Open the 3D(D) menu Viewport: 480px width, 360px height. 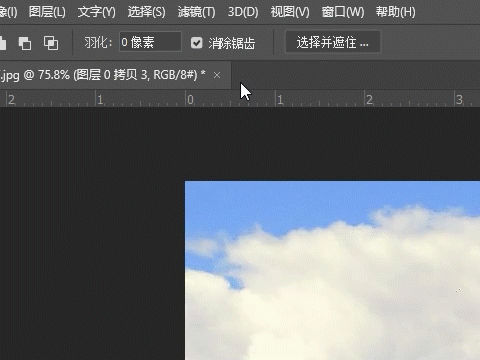click(x=243, y=12)
